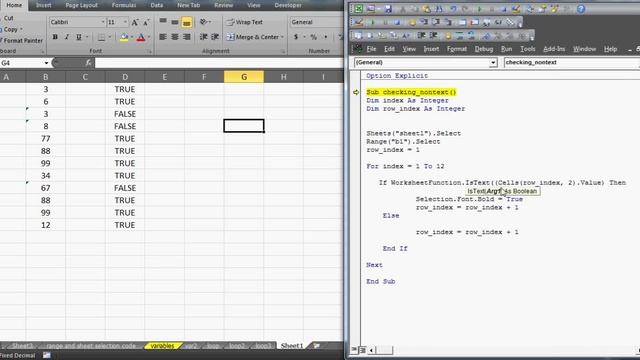Expand the Copy dropdown arrow
Viewport: 640px width, 360px height.
(x=22, y=29)
